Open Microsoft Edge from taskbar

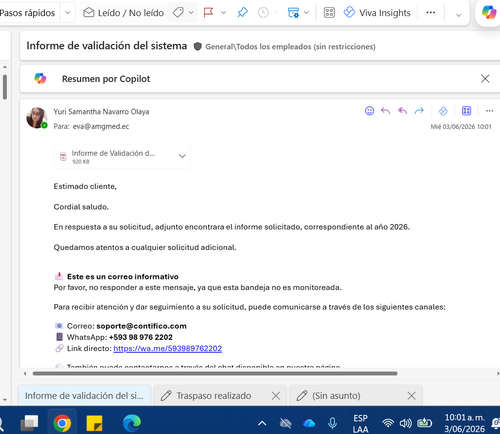[132, 423]
